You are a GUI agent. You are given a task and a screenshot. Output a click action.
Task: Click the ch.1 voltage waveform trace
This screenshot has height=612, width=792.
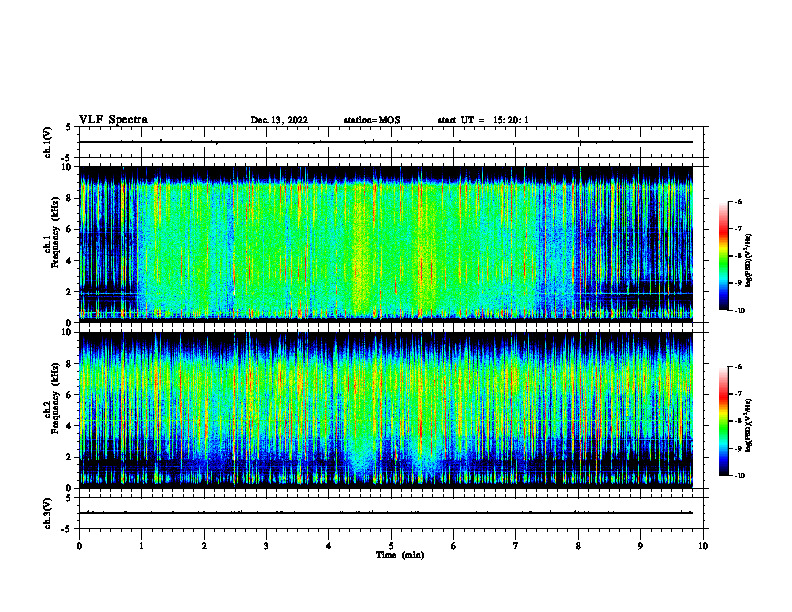click(386, 142)
